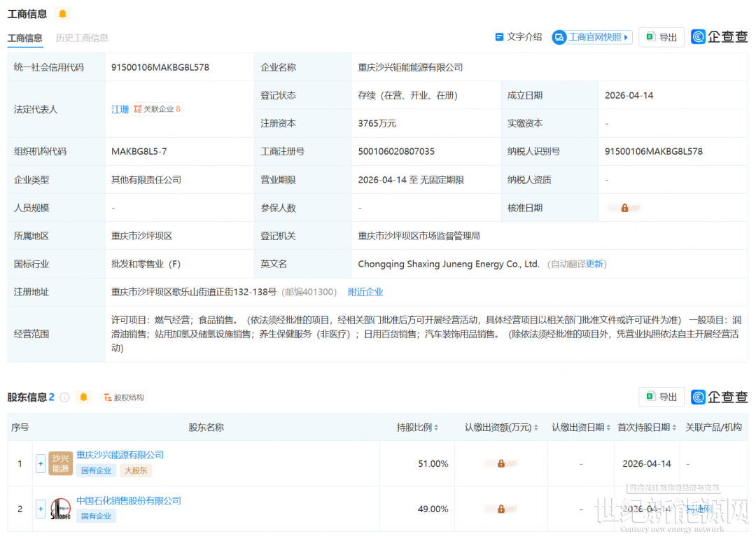The height and width of the screenshot is (536, 756).
Task: Click the bell icon beside 股东信息 heading
Action: pyautogui.click(x=84, y=397)
